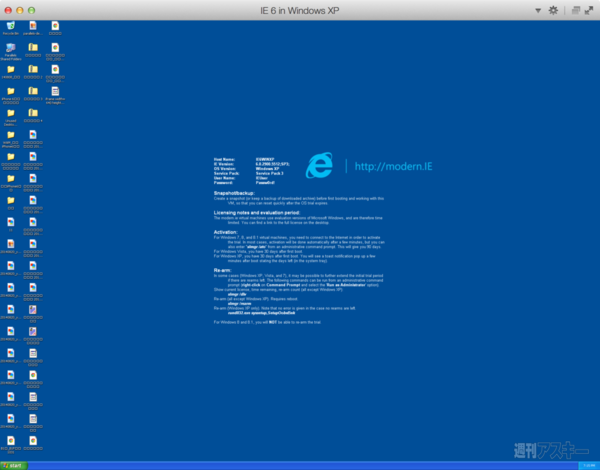Select the folder named 140806_
The image size is (600, 470).
[11, 72]
